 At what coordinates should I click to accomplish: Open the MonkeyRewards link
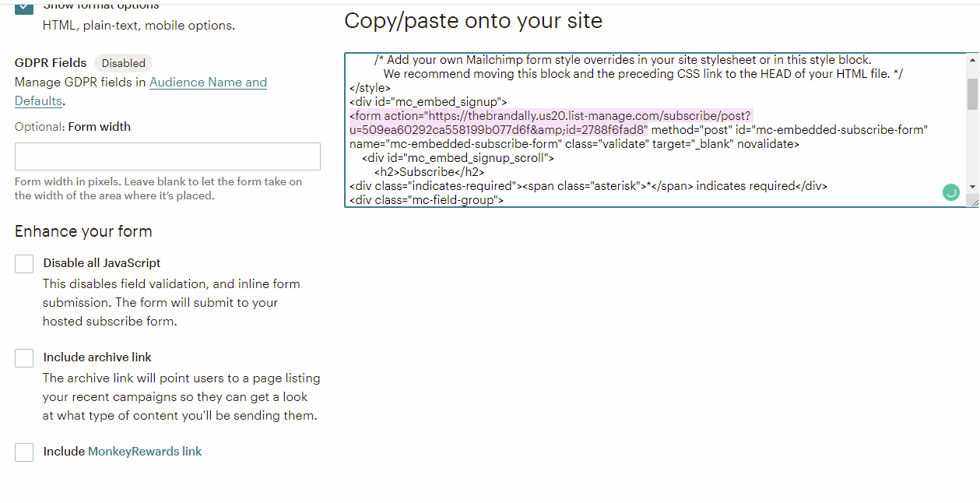click(145, 452)
